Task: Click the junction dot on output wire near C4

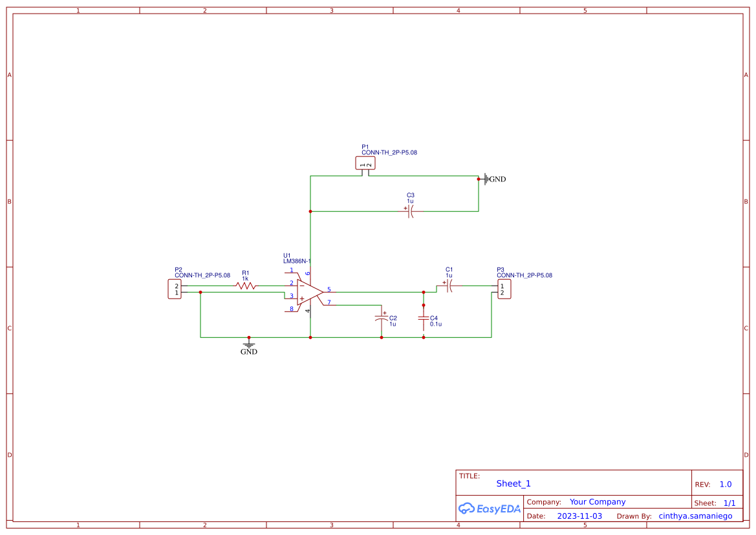Action: pyautogui.click(x=424, y=292)
